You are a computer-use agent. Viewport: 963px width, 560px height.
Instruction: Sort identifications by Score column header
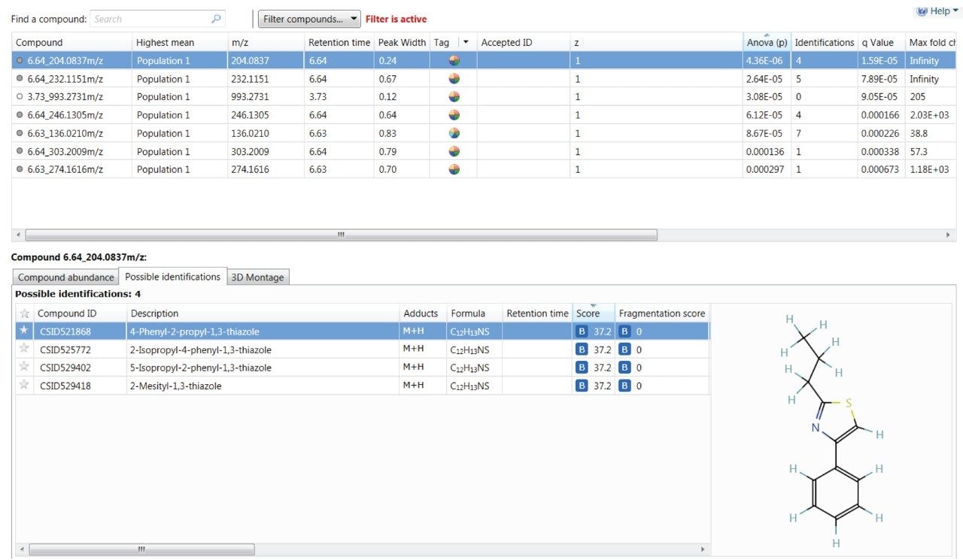pyautogui.click(x=588, y=313)
